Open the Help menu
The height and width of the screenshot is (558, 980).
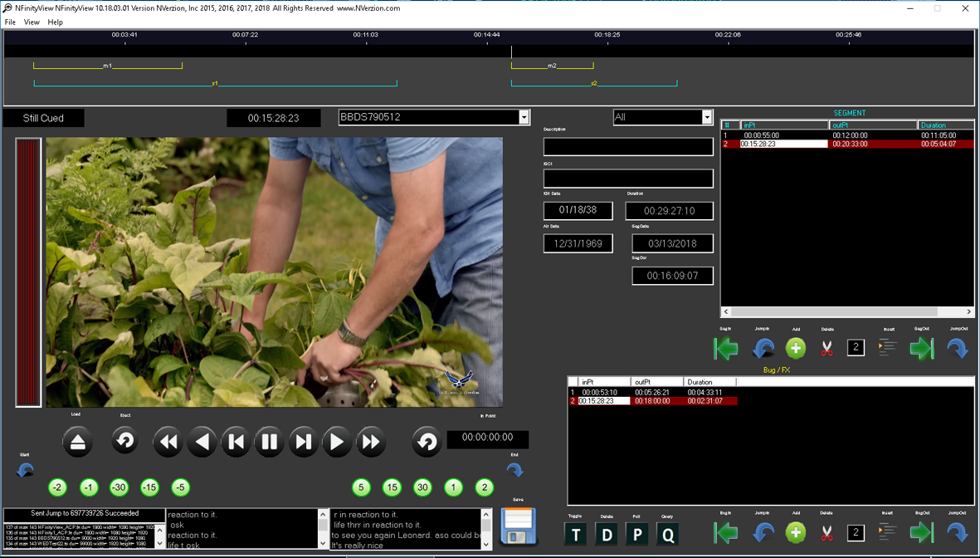click(x=56, y=22)
